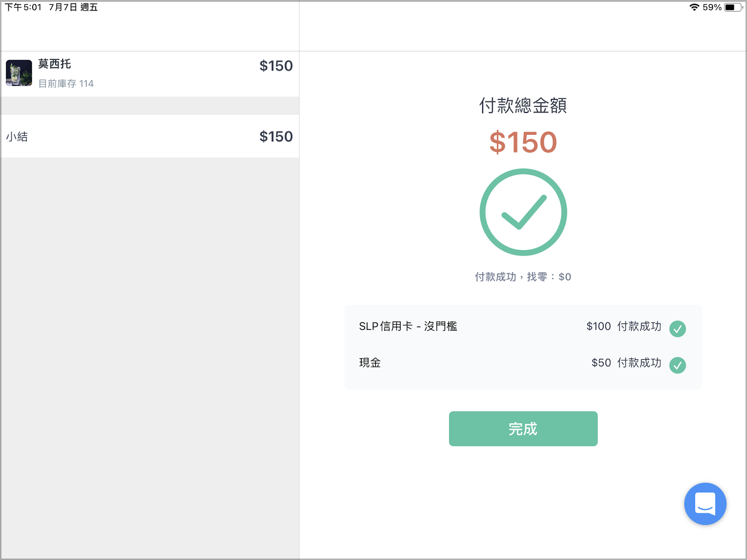The image size is (747, 560).
Task: Click the 小結 subtotal row
Action: tap(150, 136)
